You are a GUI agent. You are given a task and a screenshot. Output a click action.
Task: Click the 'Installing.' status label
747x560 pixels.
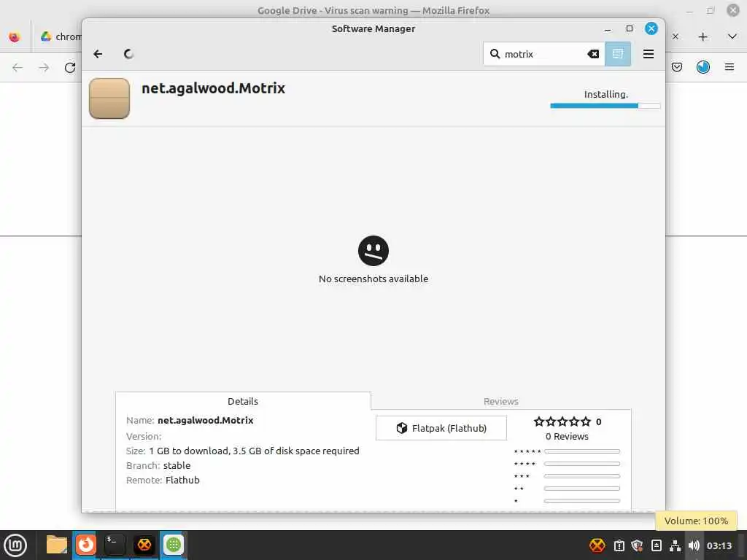coord(606,94)
